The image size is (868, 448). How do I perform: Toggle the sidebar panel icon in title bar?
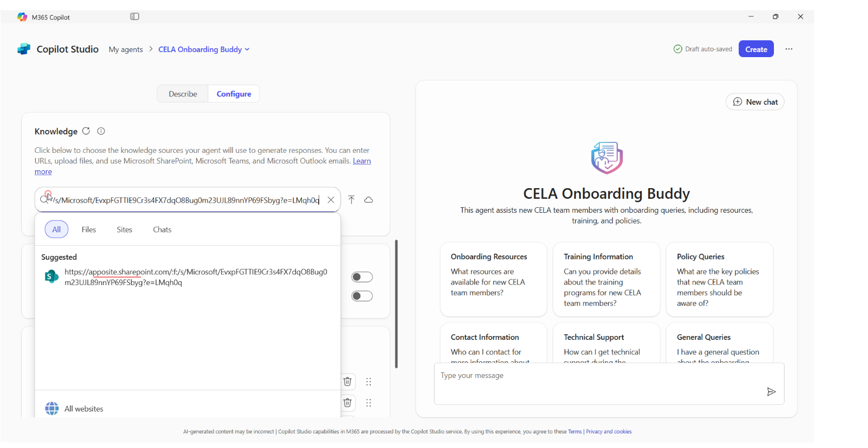tap(134, 17)
